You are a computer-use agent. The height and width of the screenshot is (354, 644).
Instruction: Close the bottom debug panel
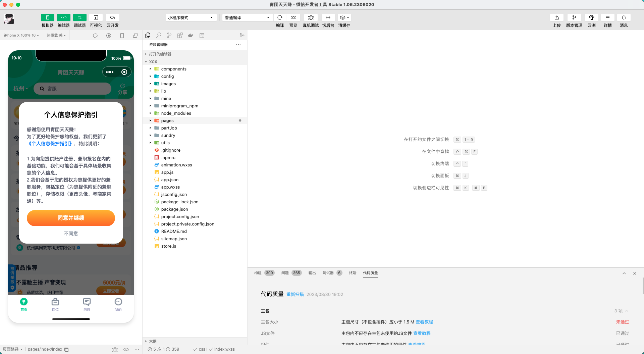click(x=635, y=273)
